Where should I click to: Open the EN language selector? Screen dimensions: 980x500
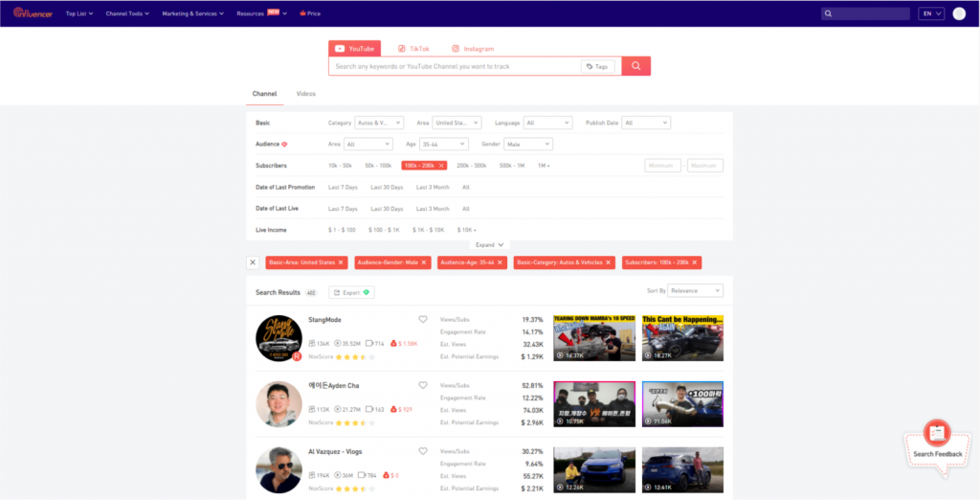point(930,13)
